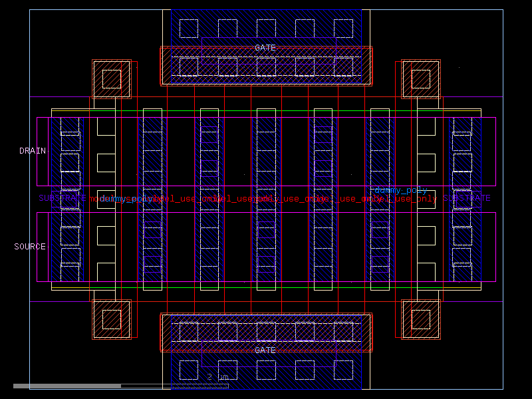
Task: Click the bottom hatched gate metal strap
Action: pyautogui.click(x=265, y=331)
